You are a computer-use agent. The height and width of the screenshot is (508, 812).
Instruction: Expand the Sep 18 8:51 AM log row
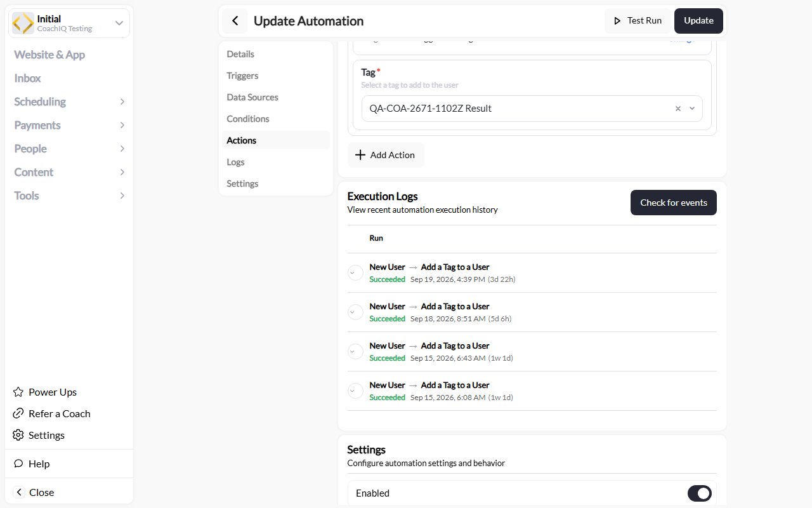(355, 312)
